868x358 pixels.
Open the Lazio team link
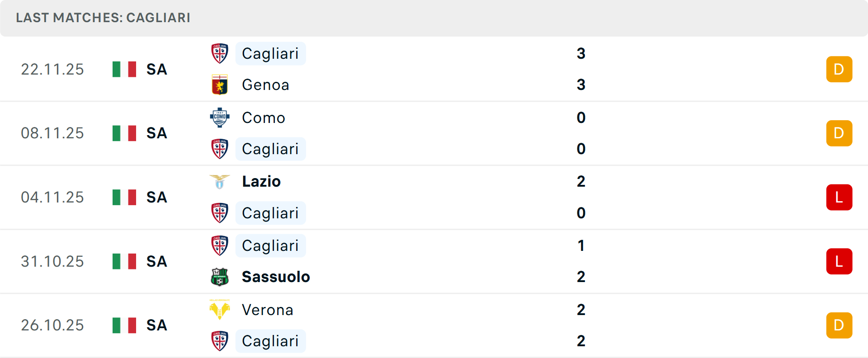point(261,182)
